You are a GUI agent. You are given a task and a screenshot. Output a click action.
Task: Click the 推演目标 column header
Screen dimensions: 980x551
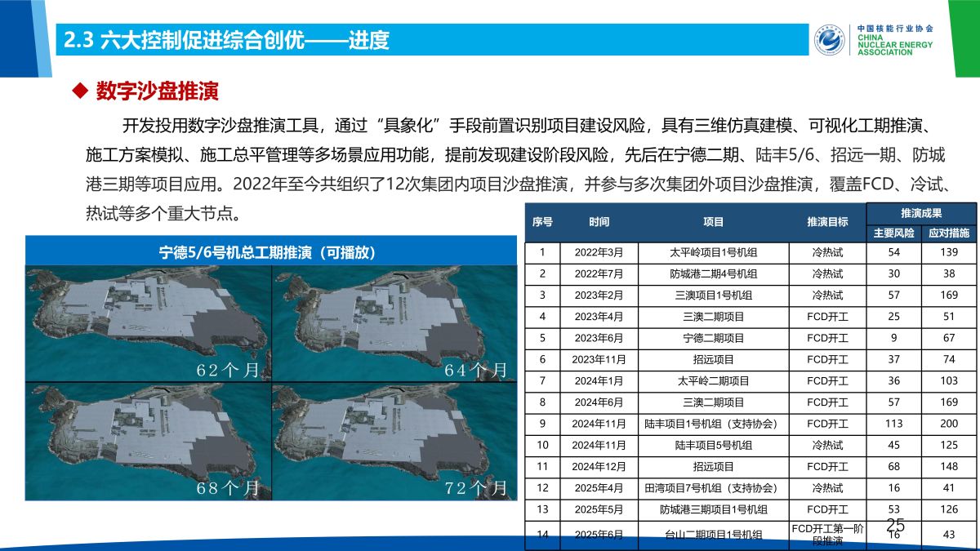[x=827, y=222]
